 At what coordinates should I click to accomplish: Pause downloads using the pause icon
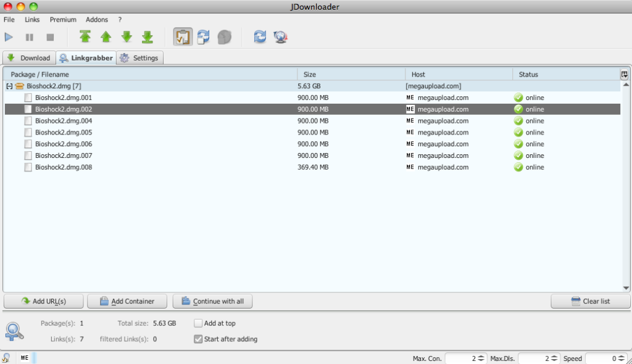[30, 37]
